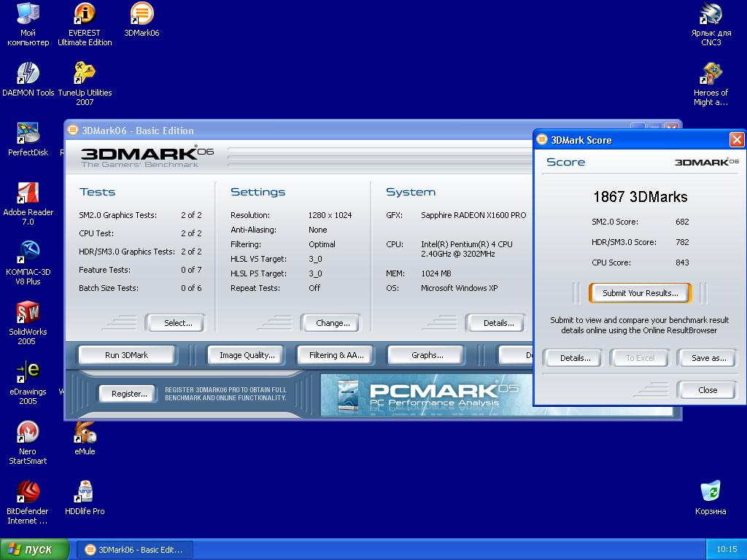Open EVEREST Ultimate Edition desktop icon
747x560 pixels.
tap(85, 14)
